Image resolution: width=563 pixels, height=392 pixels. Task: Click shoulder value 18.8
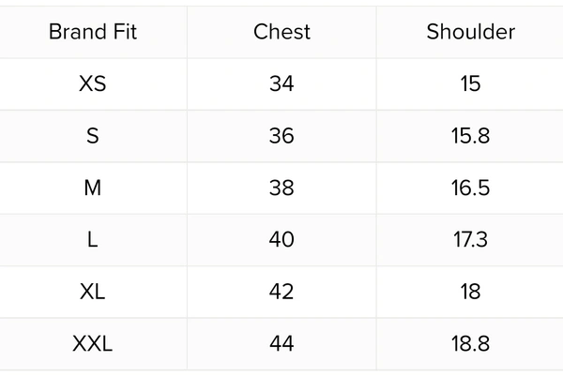[470, 343]
